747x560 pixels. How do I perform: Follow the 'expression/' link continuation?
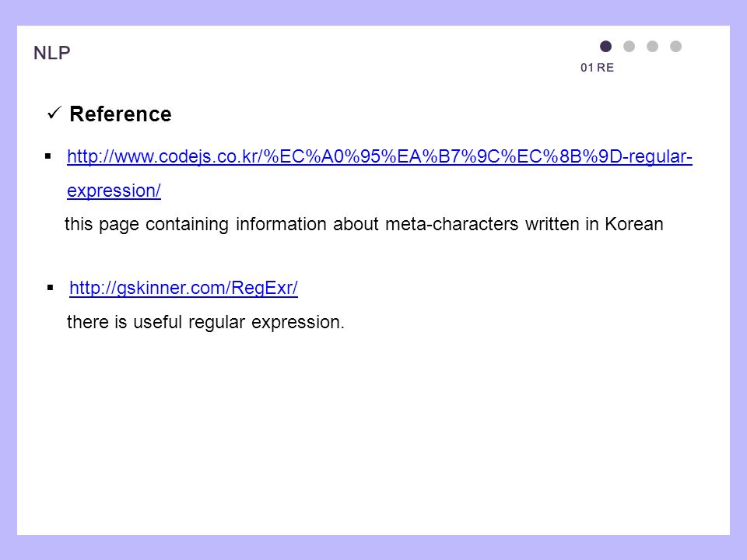[x=114, y=191]
